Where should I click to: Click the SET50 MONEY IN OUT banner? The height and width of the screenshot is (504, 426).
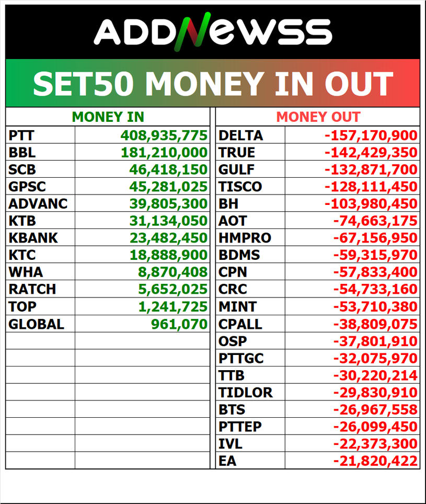[213, 83]
